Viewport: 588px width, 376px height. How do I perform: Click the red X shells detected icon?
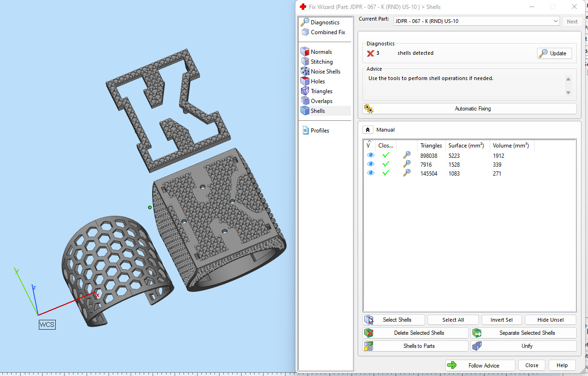point(370,53)
